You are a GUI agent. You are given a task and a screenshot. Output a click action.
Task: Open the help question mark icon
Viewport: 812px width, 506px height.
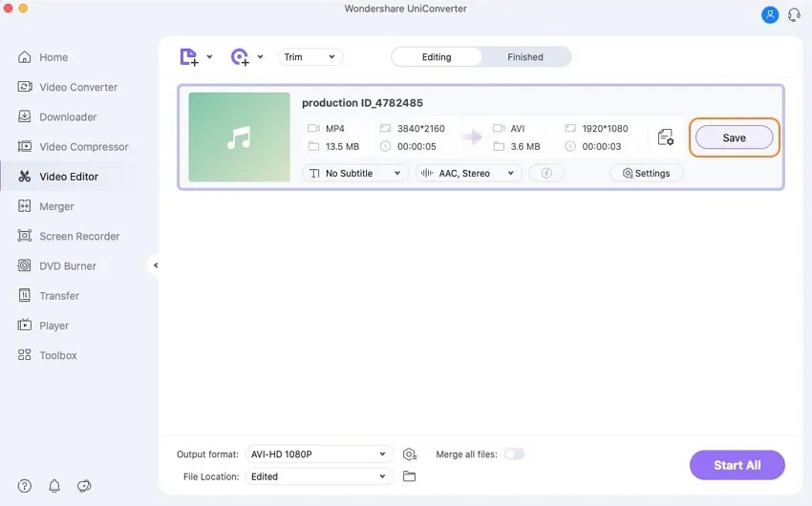pyautogui.click(x=24, y=486)
